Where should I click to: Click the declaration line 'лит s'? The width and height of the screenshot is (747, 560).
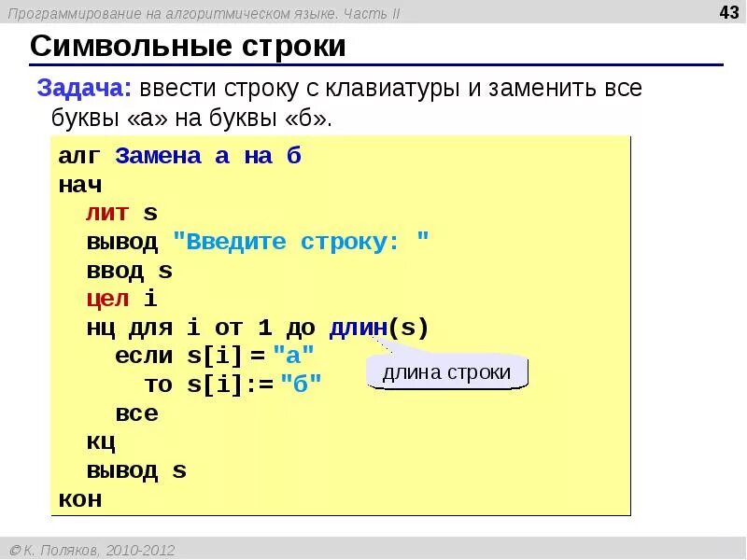point(122,213)
